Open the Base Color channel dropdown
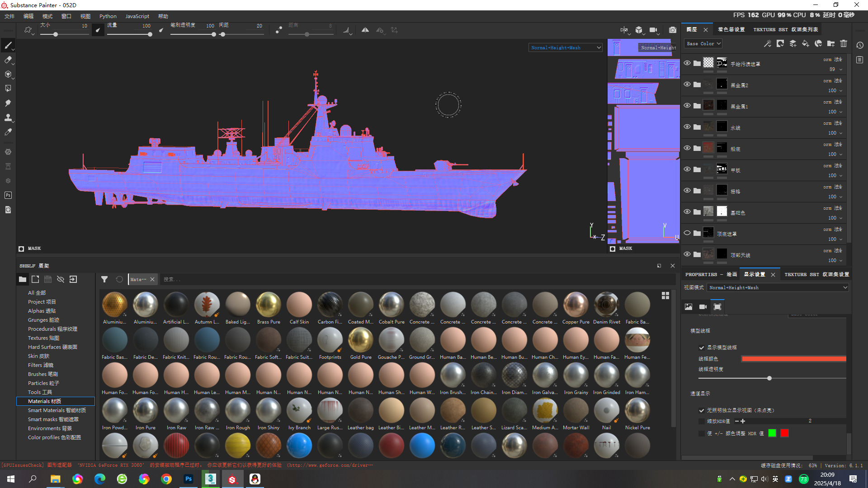Screen dimensions: 868x488 [703, 44]
